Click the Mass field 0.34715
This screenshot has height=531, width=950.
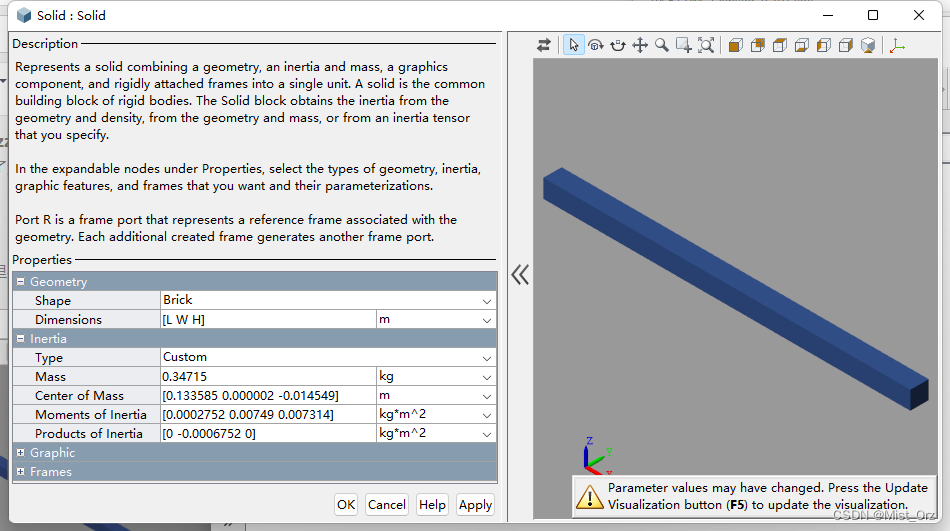[x=268, y=376]
